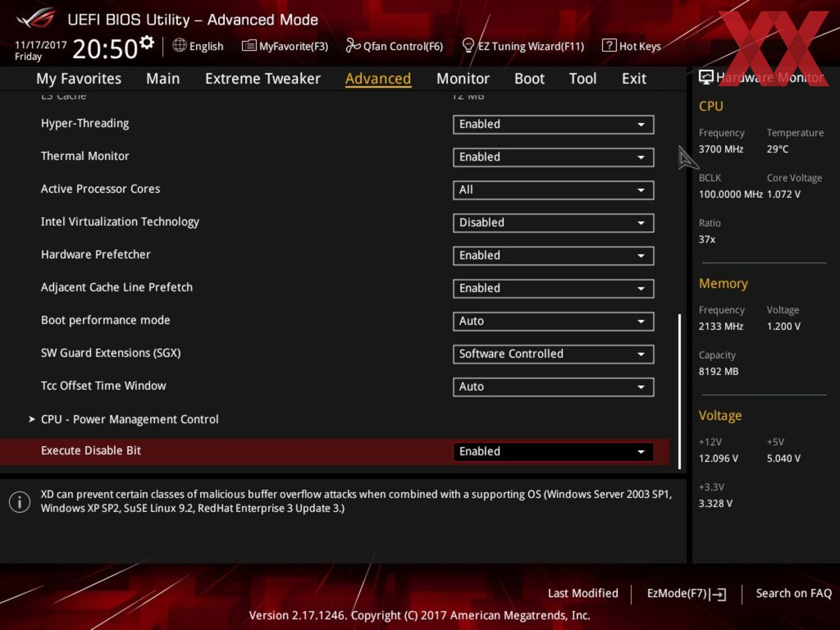
Task: Click the info icon beside help text
Action: pos(20,502)
